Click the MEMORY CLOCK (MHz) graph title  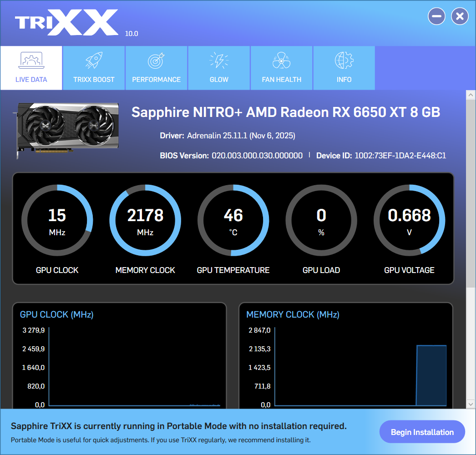click(x=293, y=314)
